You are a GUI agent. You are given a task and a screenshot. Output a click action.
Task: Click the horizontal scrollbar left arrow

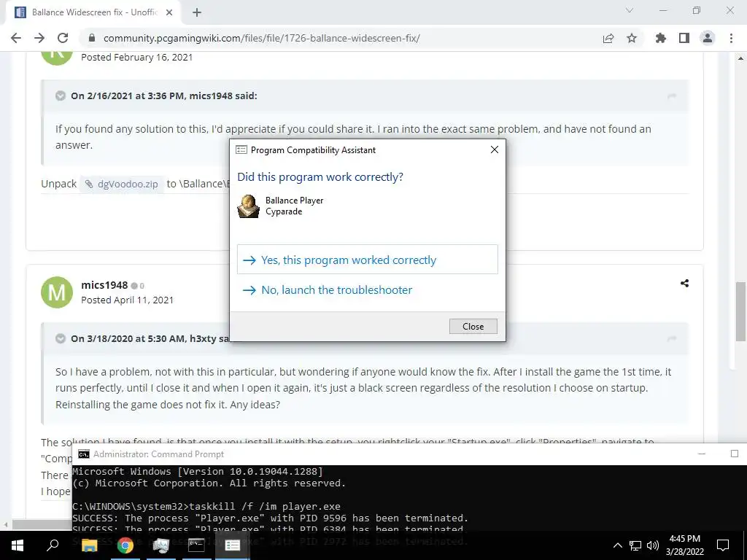click(x=6, y=525)
